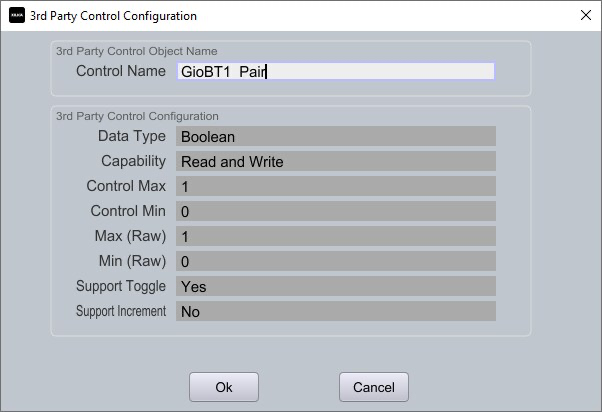Click the Data Type label

[132, 136]
